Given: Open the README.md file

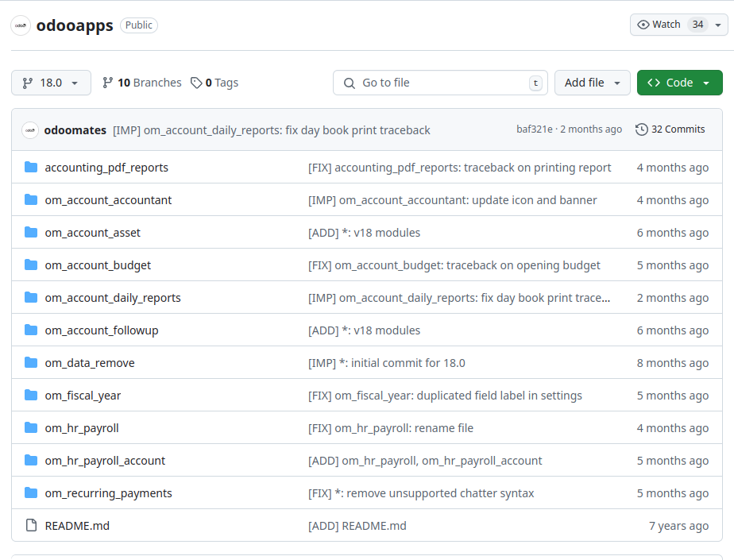Looking at the screenshot, I should click(x=77, y=525).
